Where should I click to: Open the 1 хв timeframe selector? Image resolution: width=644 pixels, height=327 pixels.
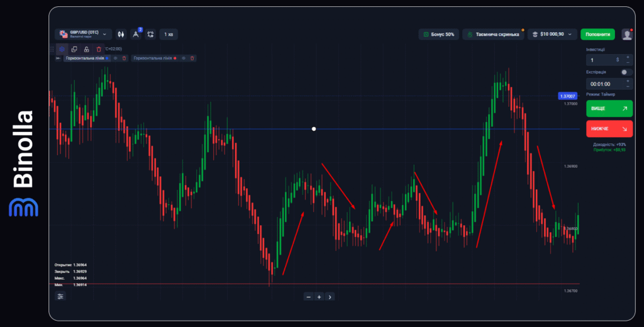tap(169, 34)
